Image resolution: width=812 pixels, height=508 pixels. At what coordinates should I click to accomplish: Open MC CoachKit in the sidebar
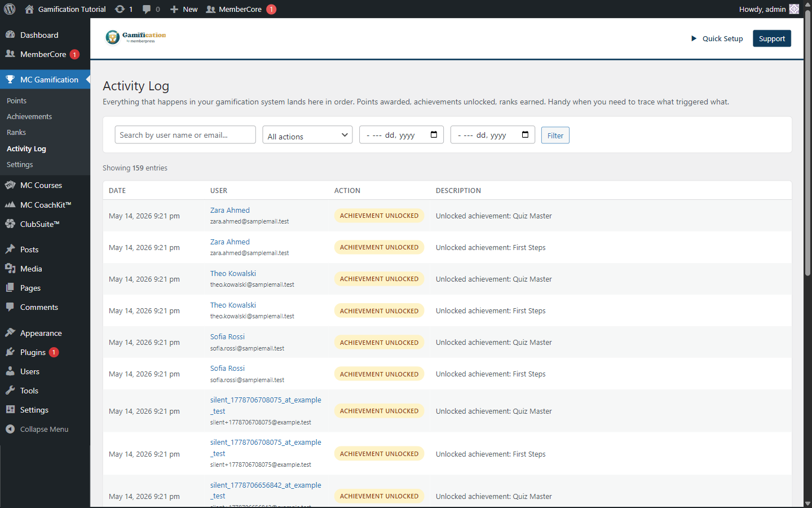45,205
